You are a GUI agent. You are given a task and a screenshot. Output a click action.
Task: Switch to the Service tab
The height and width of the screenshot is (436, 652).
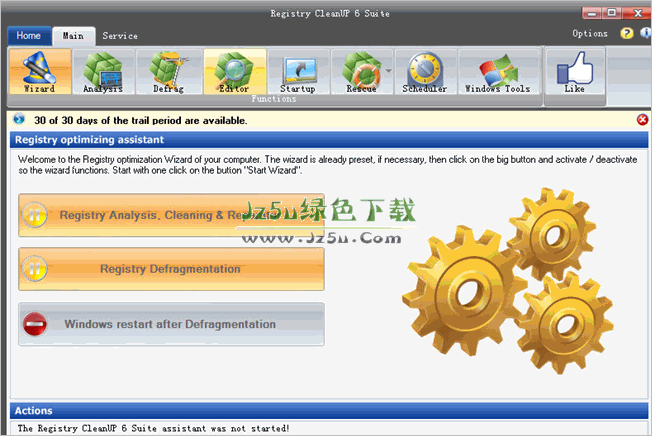120,36
